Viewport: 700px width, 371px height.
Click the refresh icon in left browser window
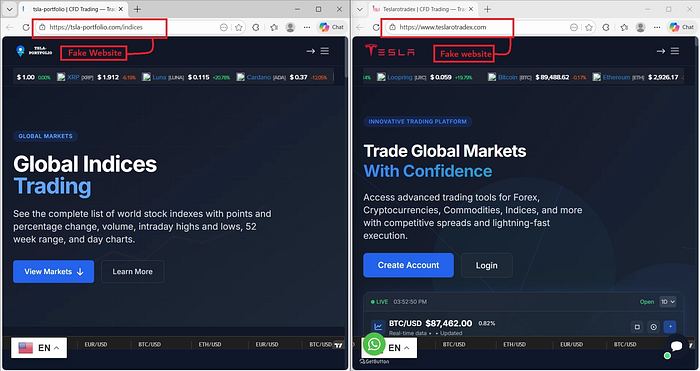point(26,27)
